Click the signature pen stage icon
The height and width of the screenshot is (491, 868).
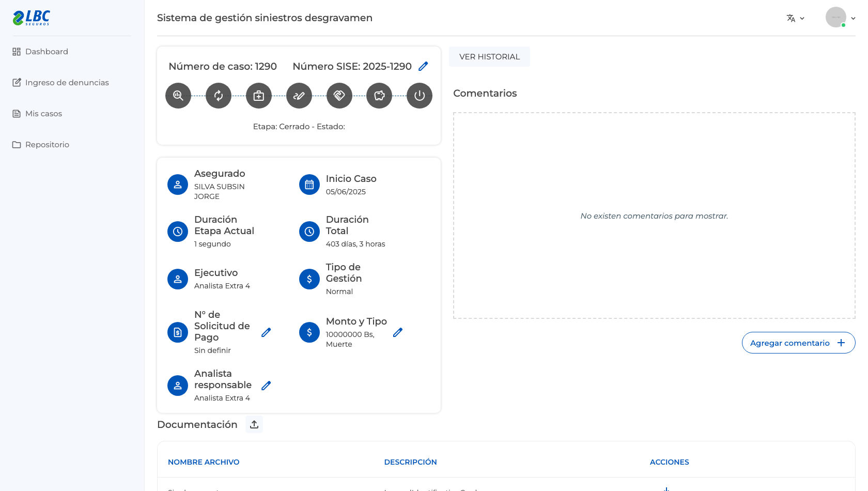(299, 96)
